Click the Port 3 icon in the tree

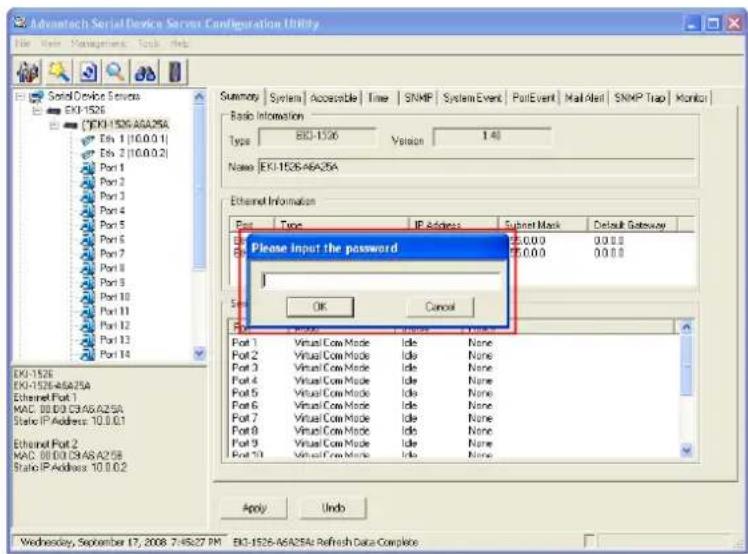[88, 197]
